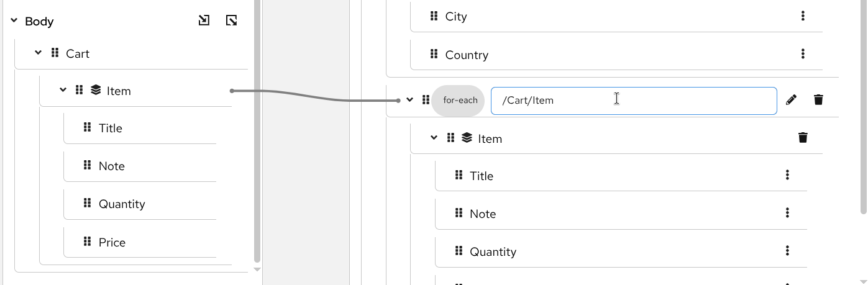Click the source panel scroll-down arrow

tap(257, 269)
